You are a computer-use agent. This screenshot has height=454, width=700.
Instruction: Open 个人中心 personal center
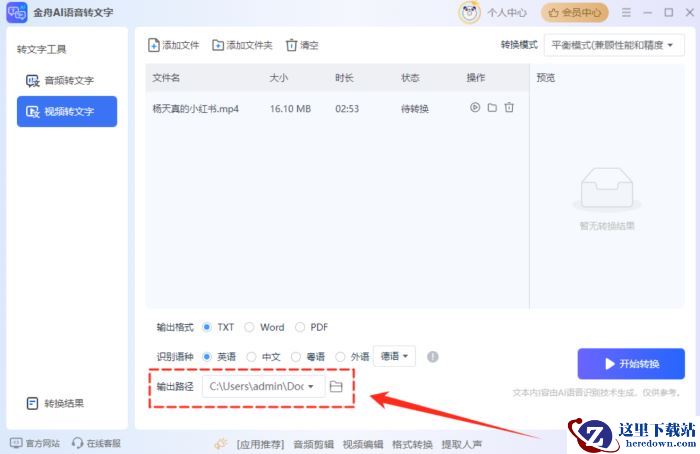[x=507, y=13]
